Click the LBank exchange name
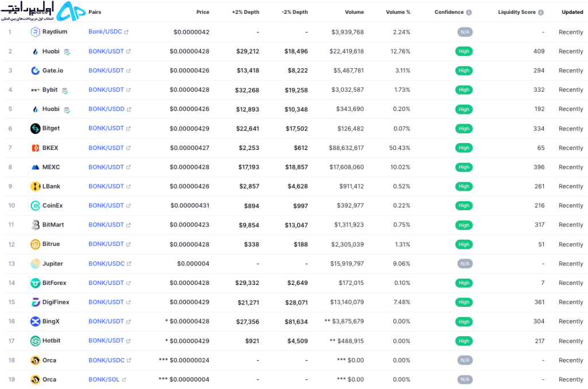This screenshot has height=389, width=588. pos(51,186)
